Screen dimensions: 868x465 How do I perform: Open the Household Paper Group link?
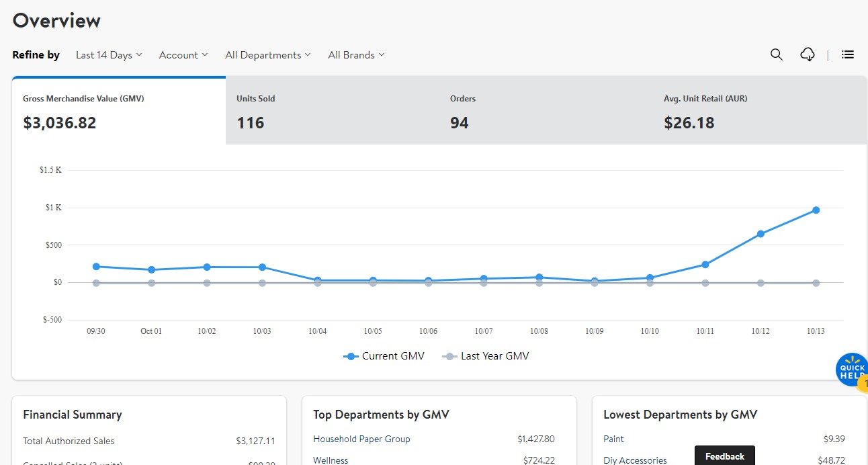[x=361, y=439]
